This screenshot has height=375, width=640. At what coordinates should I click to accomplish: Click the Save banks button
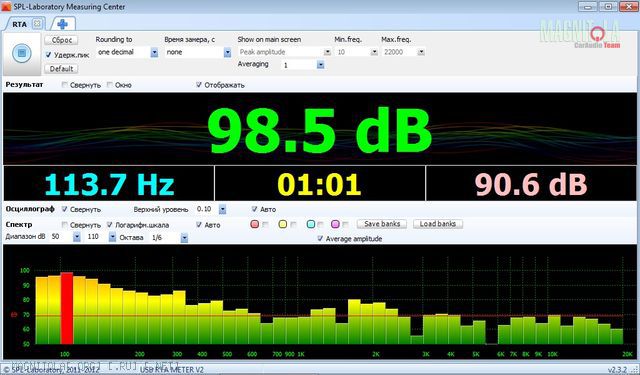[382, 224]
